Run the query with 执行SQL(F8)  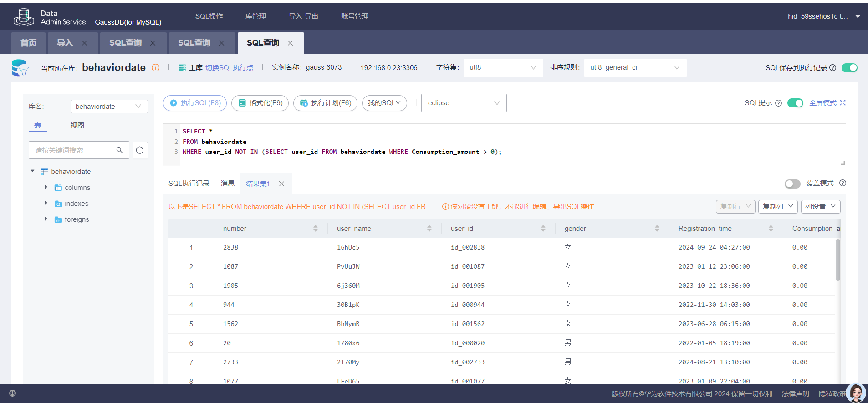(x=195, y=103)
